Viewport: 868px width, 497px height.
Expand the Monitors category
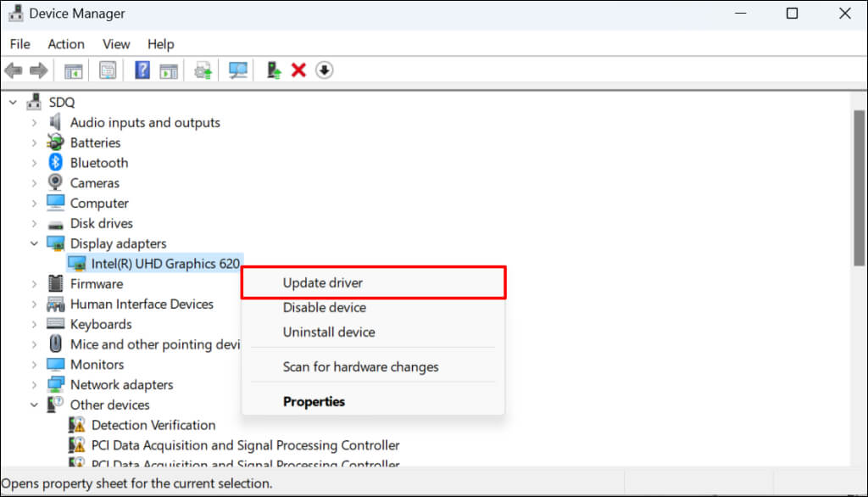click(x=34, y=365)
